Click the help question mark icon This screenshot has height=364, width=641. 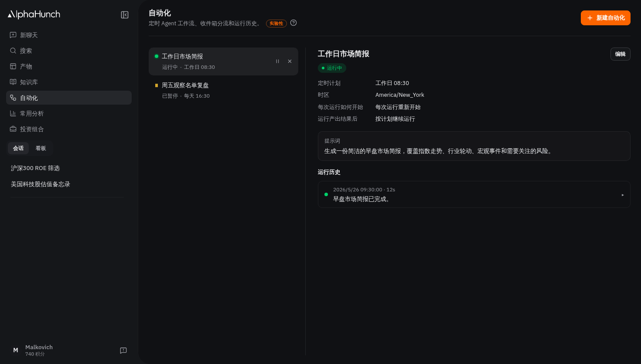293,23
